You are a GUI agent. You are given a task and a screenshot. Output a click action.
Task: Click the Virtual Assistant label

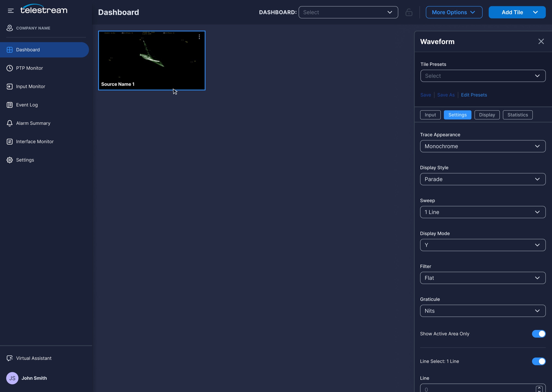coord(34,358)
